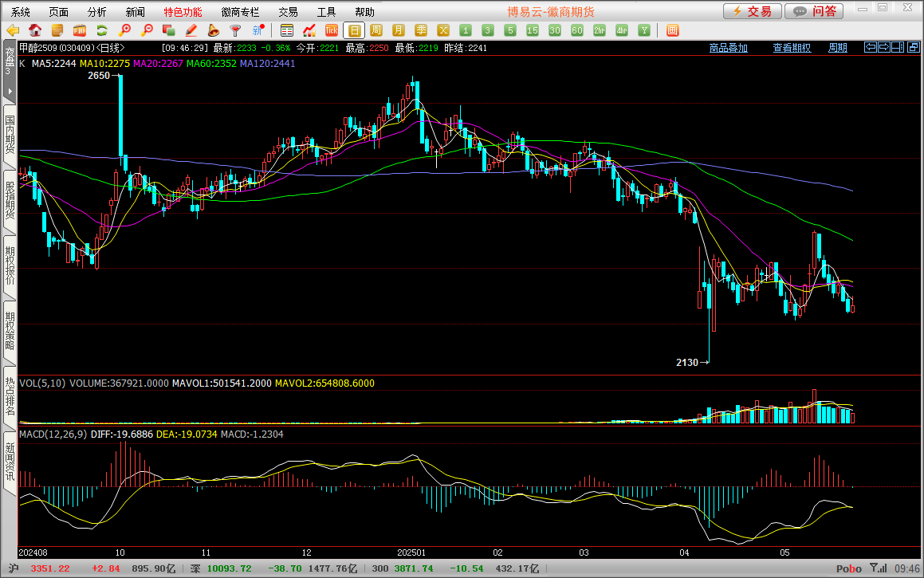Open the 特色功能 menu

click(x=183, y=12)
